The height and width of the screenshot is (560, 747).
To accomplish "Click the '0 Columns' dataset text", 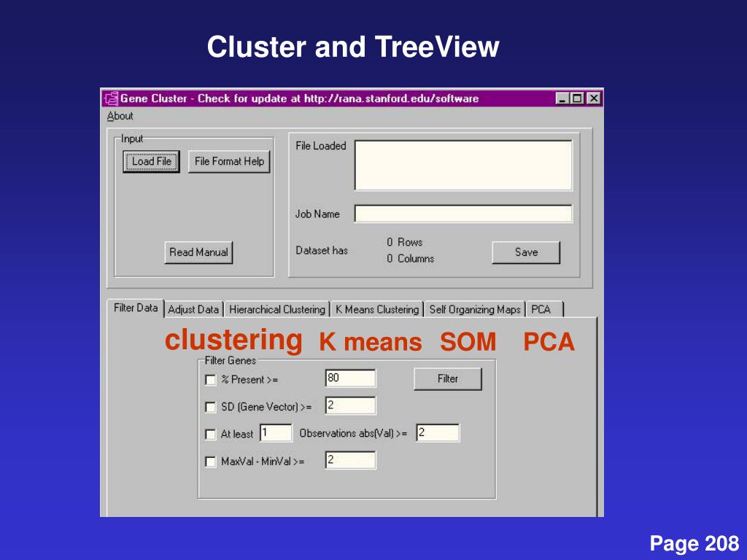I will coord(411,259).
